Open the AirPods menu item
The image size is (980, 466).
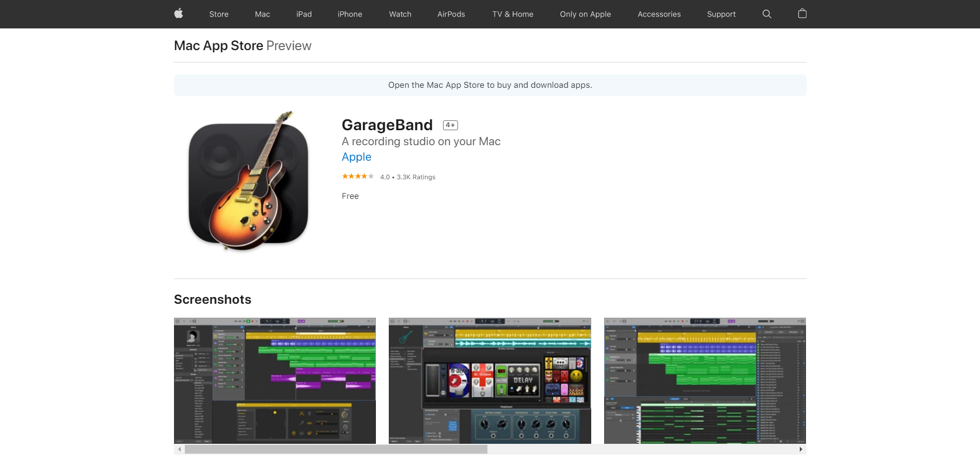coord(451,14)
